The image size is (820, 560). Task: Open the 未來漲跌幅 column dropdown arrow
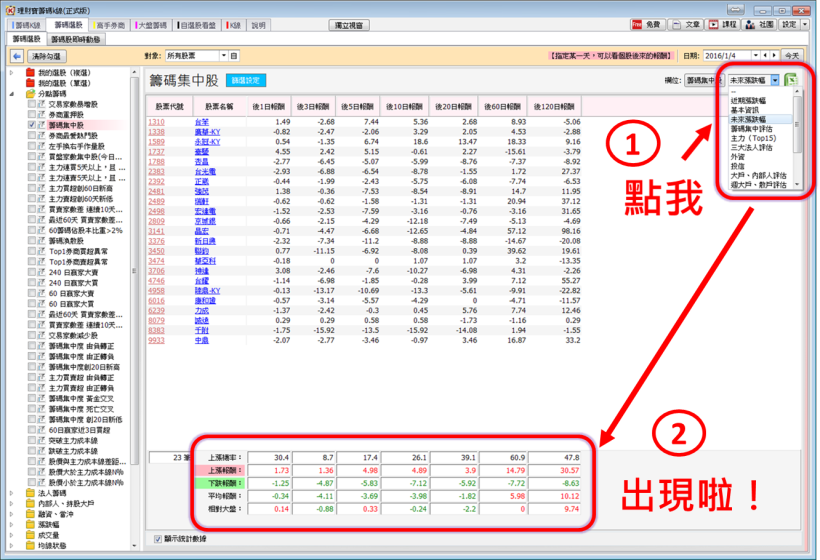775,80
